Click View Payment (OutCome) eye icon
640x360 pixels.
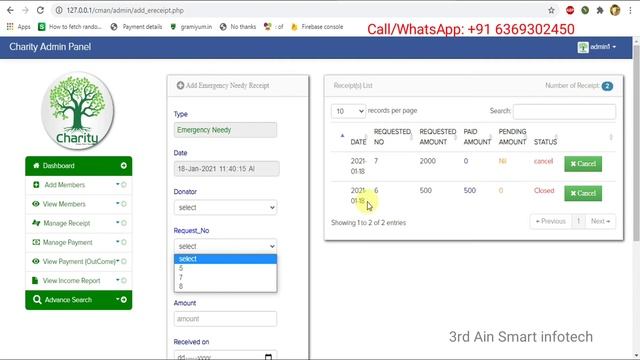tap(36, 261)
